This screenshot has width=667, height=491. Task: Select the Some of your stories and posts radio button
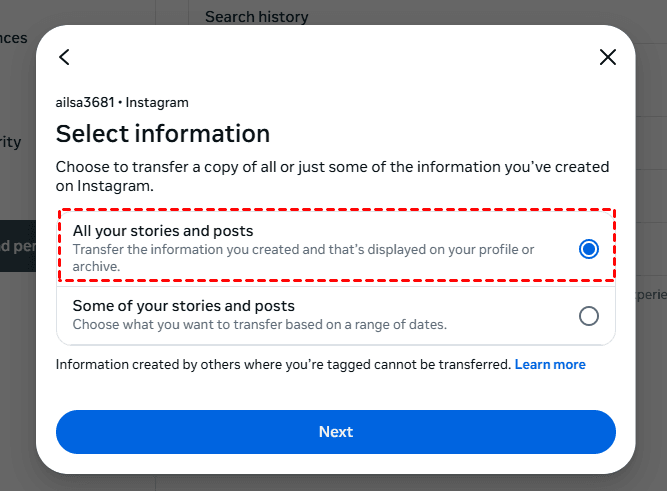589,316
